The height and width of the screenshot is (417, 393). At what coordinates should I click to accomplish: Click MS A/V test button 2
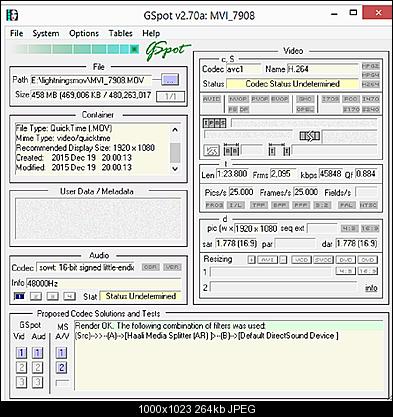point(61,368)
